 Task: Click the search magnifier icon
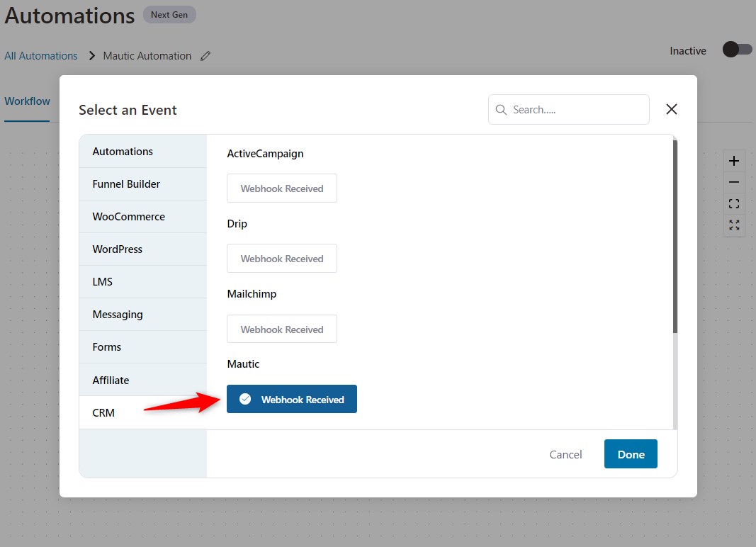(x=501, y=110)
